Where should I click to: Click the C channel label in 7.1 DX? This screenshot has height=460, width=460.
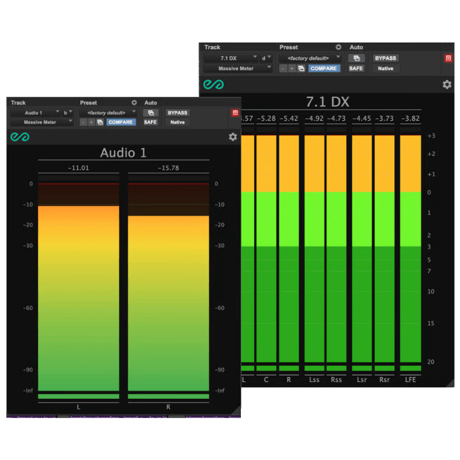266,380
